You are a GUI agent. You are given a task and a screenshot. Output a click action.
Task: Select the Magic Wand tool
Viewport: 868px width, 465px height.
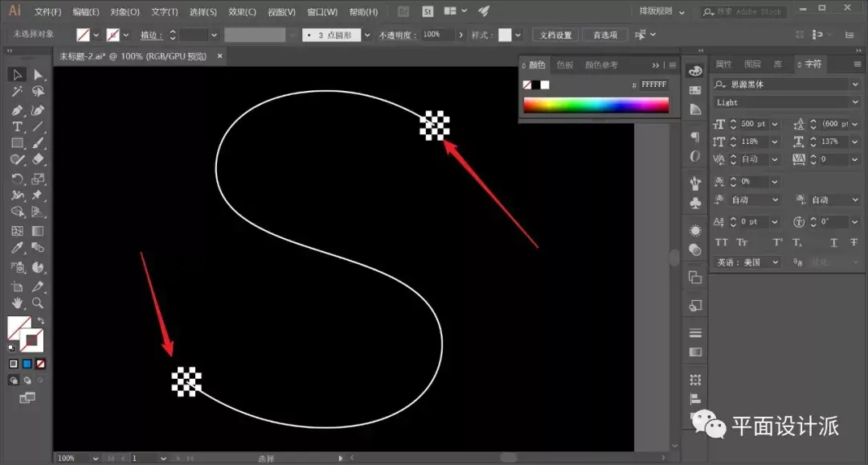[x=17, y=92]
